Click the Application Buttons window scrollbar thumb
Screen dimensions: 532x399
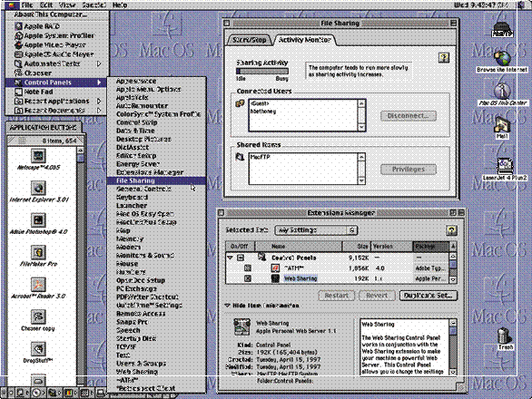tap(81, 159)
